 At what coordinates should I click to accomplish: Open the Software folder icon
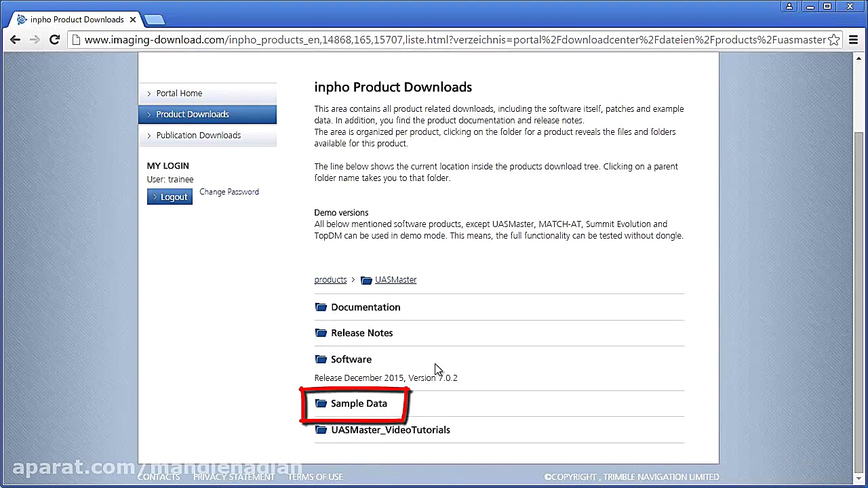(x=321, y=359)
